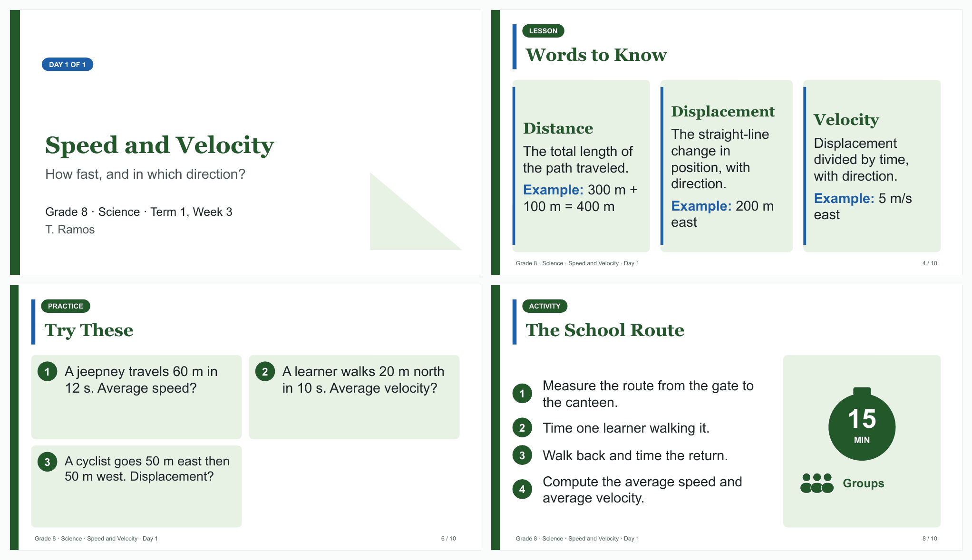
Task: Click the Velocity card heading
Action: (x=846, y=120)
